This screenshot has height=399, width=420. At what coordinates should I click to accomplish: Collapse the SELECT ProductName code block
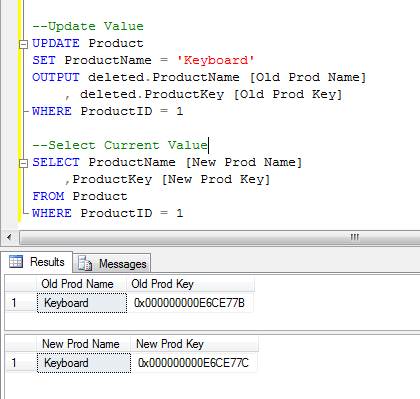pyautogui.click(x=23, y=163)
